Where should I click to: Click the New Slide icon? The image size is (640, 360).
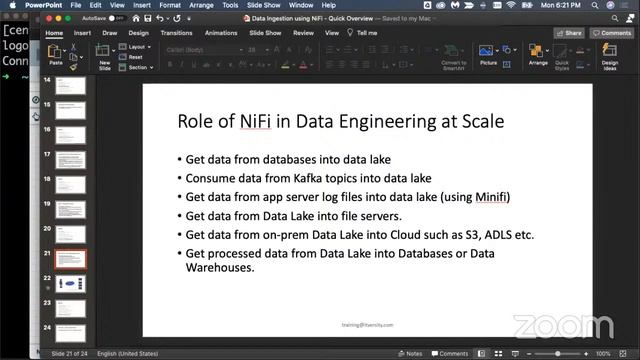(x=102, y=51)
